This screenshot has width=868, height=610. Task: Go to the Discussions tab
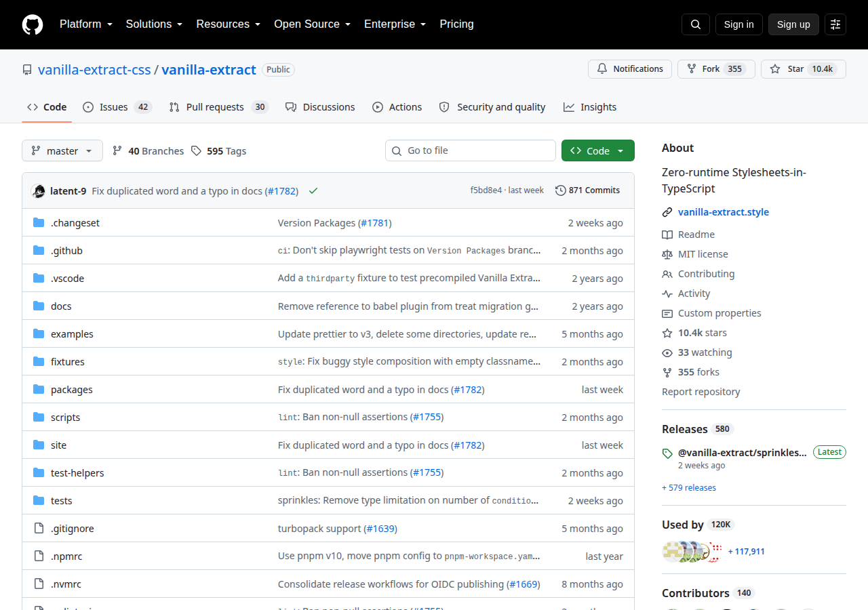(320, 107)
